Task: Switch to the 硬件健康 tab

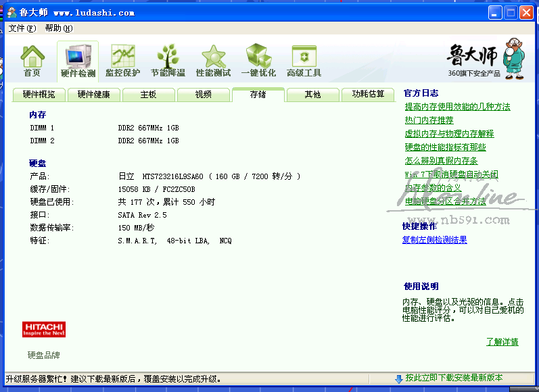Action: point(94,95)
